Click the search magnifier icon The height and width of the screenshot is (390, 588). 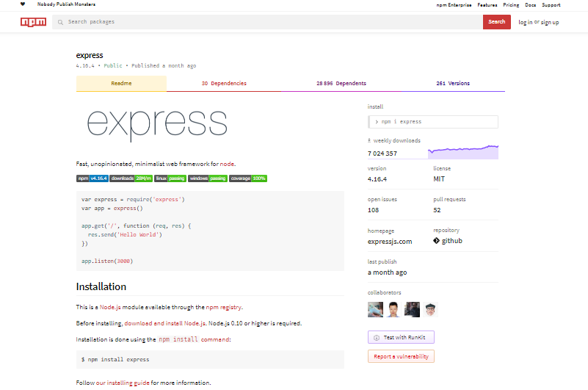click(x=60, y=22)
